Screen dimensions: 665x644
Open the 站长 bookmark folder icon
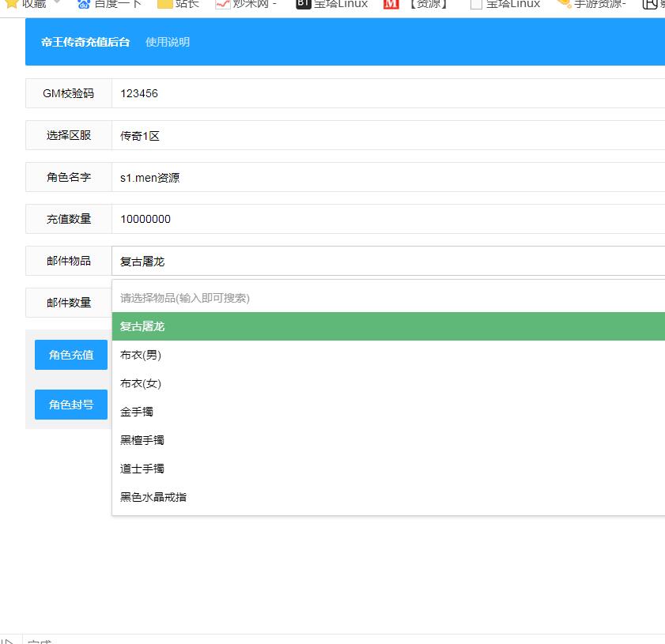164,4
